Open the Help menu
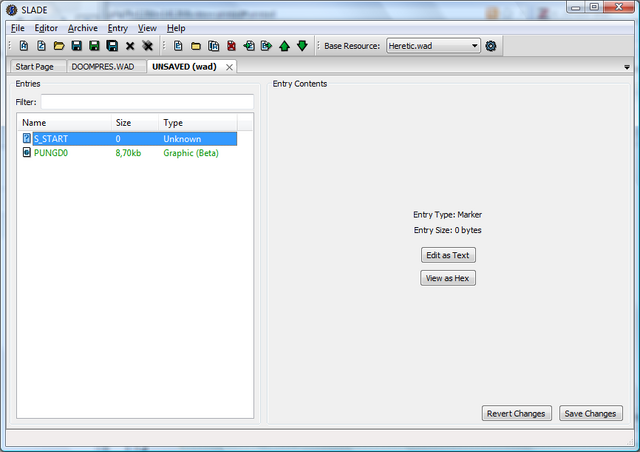This screenshot has width=640, height=452. (176, 28)
